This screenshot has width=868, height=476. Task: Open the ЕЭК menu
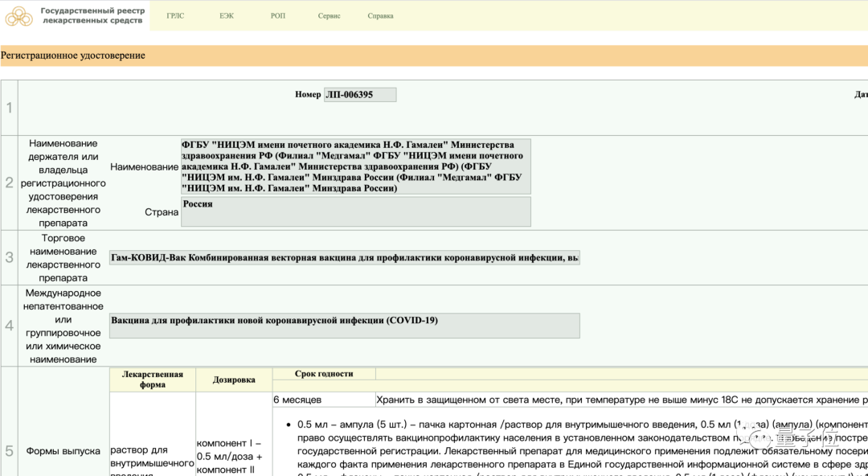(227, 16)
